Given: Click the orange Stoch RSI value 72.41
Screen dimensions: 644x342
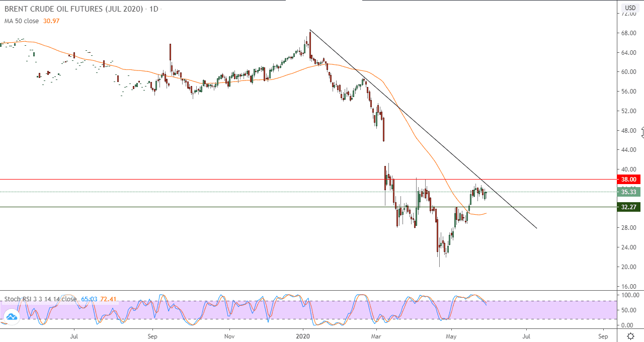Looking at the screenshot, I should tap(108, 299).
